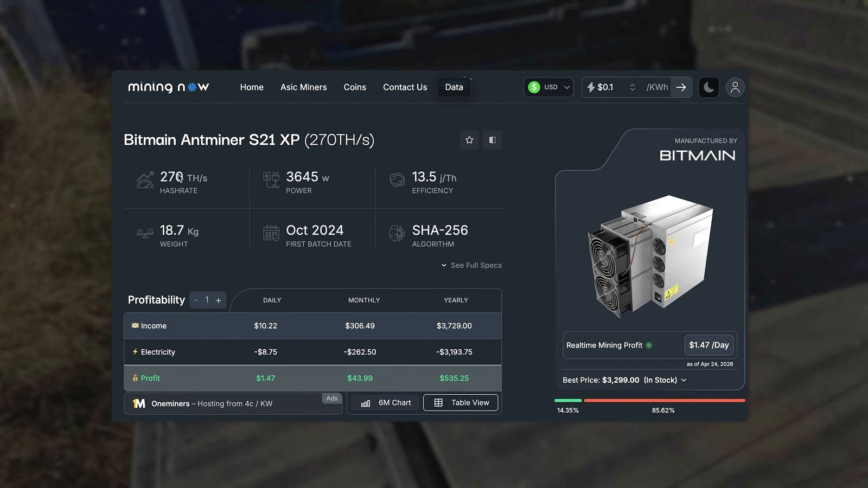Toggle dark mode moon icon
The image size is (868, 488).
709,87
